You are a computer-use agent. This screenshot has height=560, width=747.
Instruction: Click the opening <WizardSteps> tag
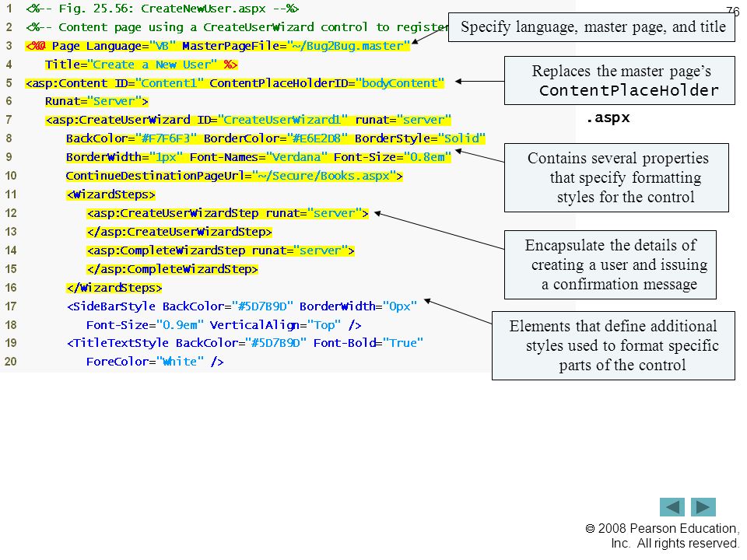(111, 194)
